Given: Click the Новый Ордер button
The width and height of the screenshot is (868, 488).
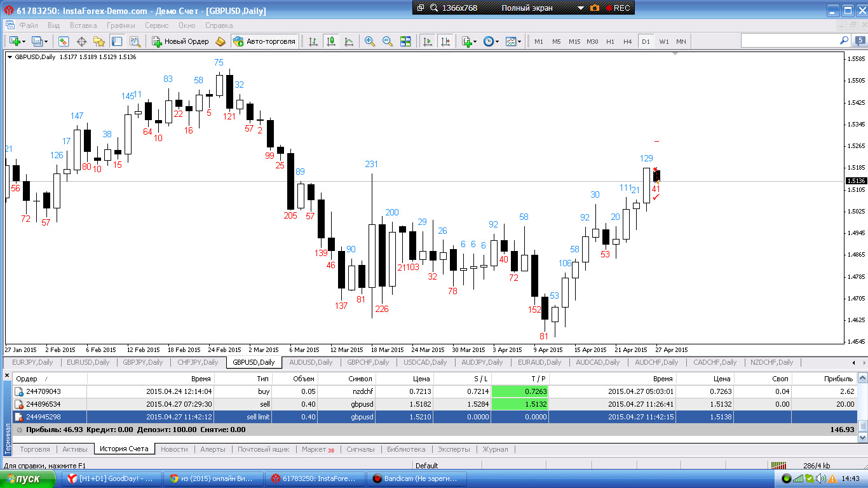Looking at the screenshot, I should point(180,41).
